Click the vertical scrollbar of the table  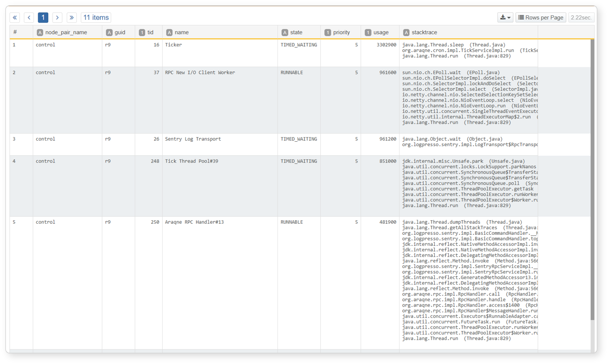tap(593, 179)
